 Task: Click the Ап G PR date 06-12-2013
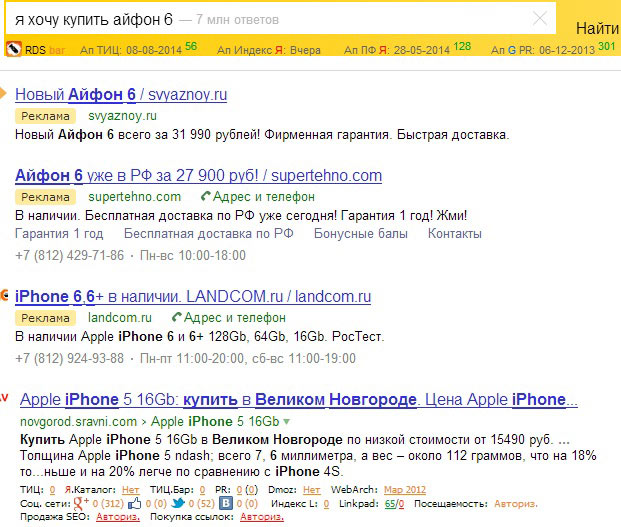tap(567, 50)
